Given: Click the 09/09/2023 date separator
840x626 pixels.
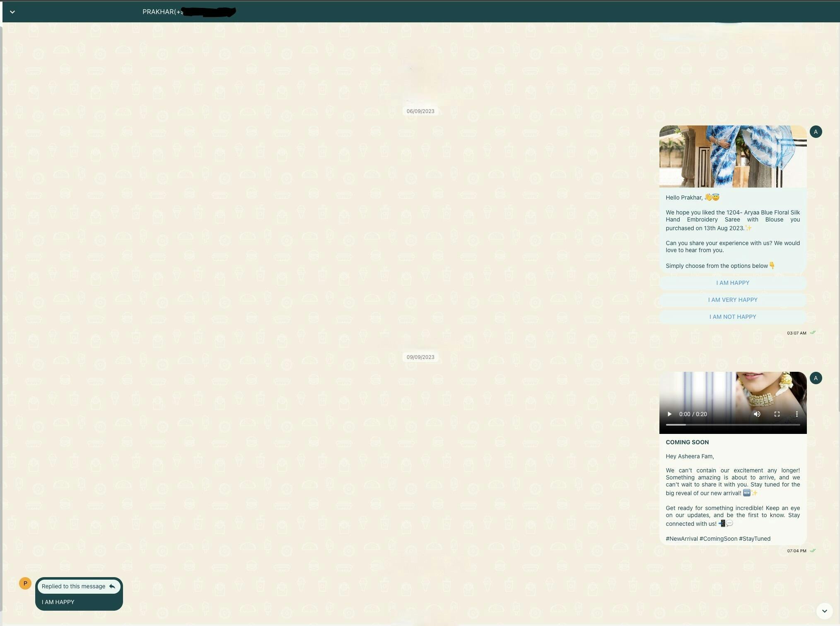Looking at the screenshot, I should point(420,357).
